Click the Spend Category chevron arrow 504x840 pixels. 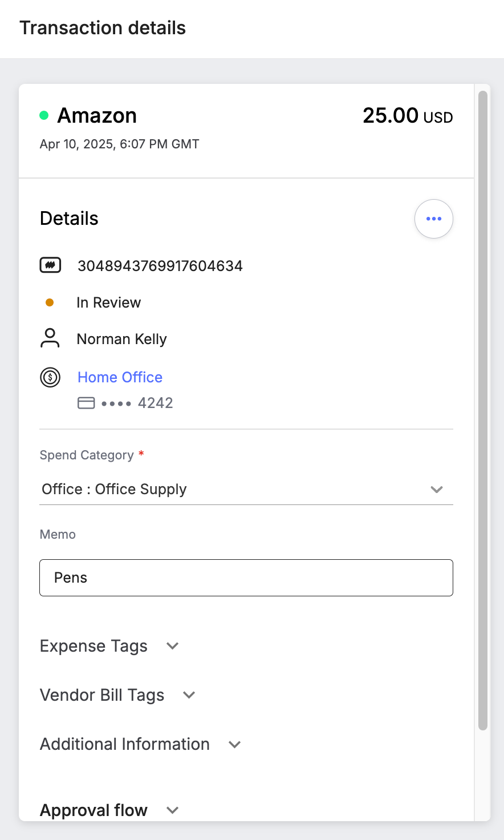pyautogui.click(x=437, y=490)
